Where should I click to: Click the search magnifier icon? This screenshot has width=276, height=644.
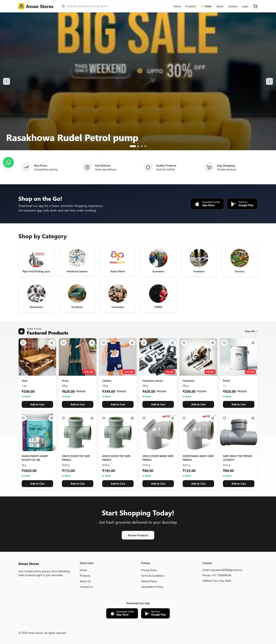pyautogui.click(x=63, y=6)
